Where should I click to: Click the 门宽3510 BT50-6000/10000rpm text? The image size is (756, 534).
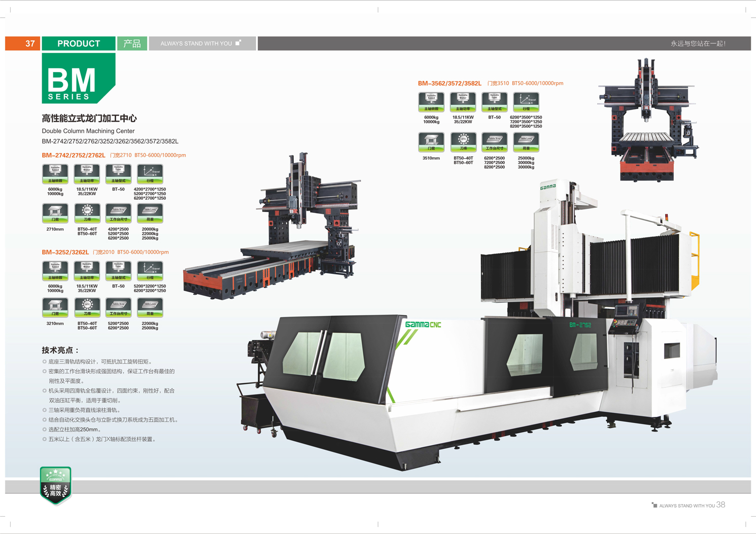pyautogui.click(x=525, y=83)
